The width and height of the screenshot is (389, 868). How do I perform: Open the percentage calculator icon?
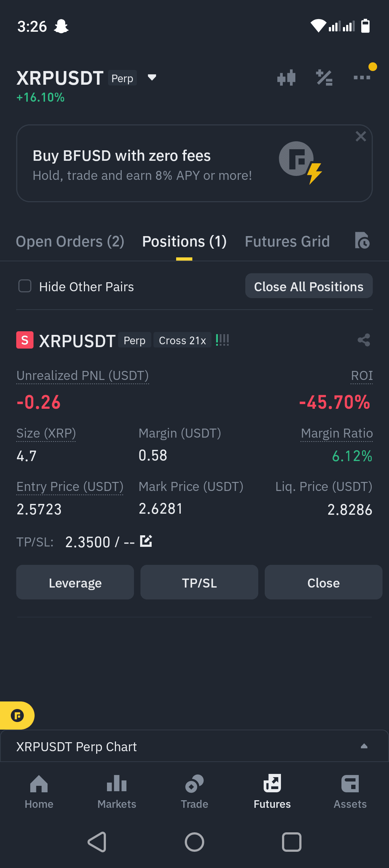tap(324, 77)
